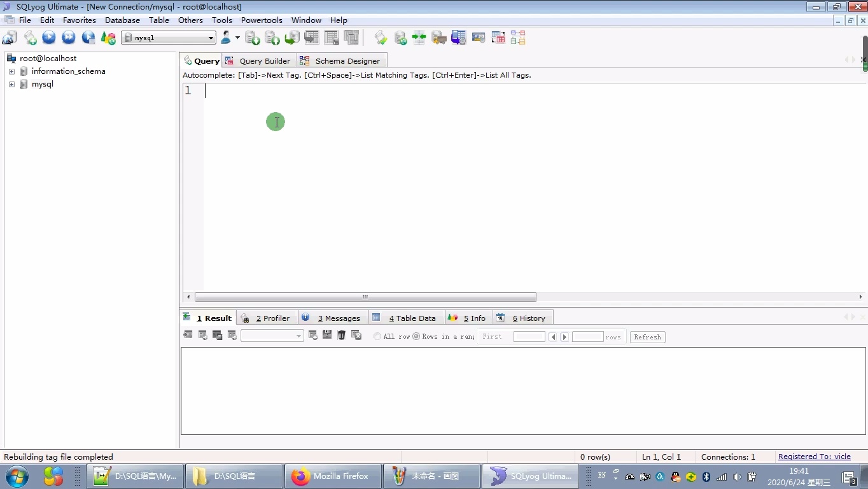Open the mysql database dropdown
Viewport: 868px width, 489px height.
click(x=211, y=38)
